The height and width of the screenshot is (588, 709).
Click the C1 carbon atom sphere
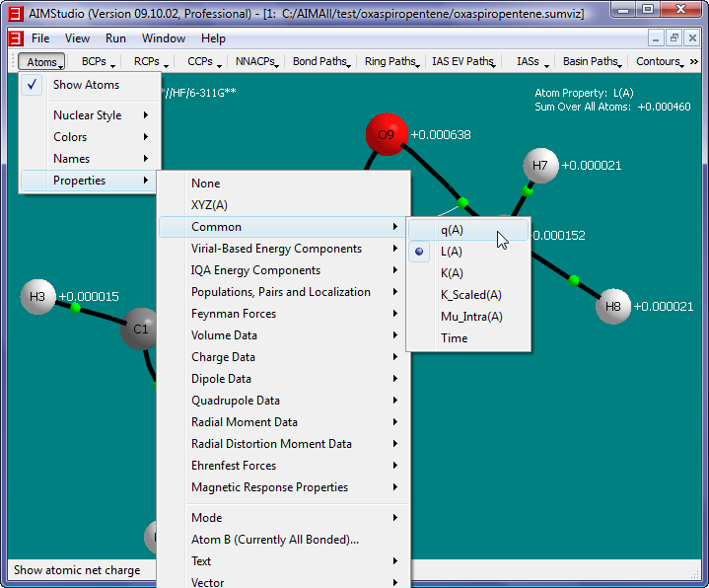click(x=140, y=329)
